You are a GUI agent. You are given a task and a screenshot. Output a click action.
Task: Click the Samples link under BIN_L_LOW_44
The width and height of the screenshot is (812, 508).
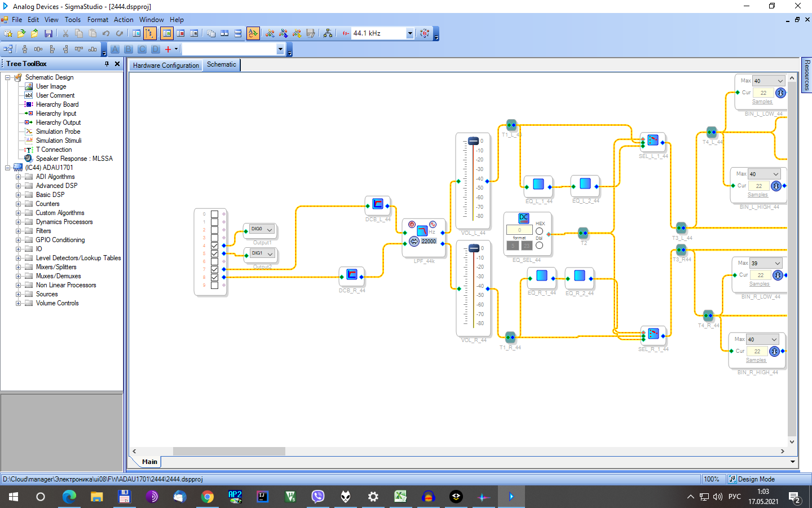(x=762, y=102)
